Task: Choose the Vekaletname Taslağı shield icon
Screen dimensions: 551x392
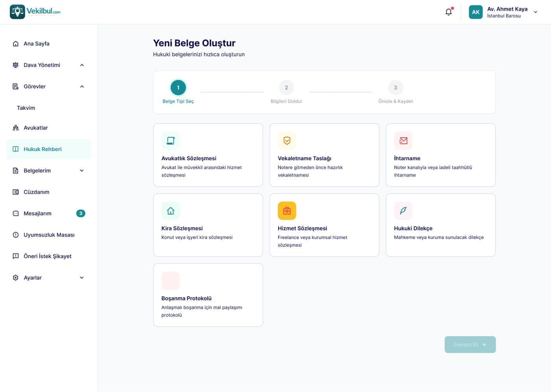Action: pyautogui.click(x=287, y=141)
